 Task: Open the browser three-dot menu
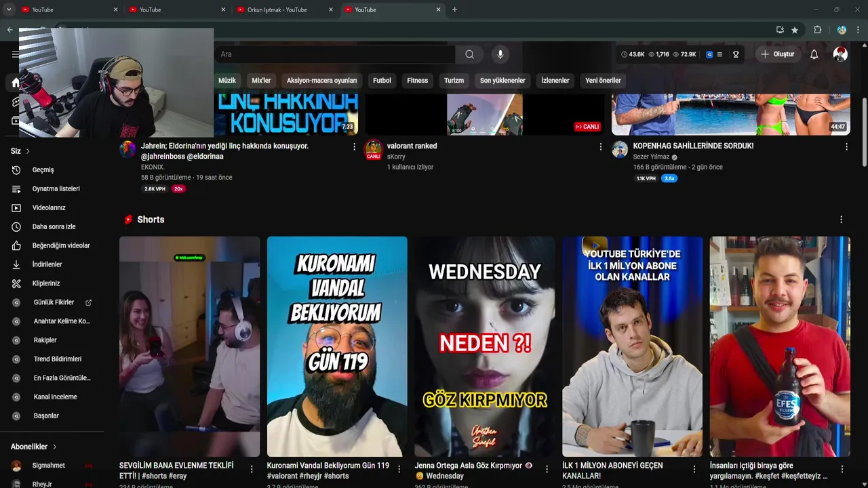coord(858,30)
